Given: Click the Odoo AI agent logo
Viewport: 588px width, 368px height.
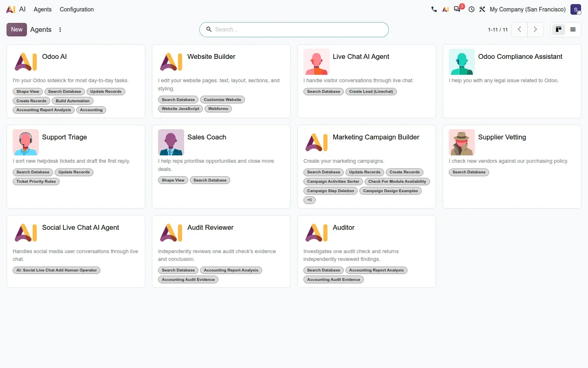Looking at the screenshot, I should [26, 62].
